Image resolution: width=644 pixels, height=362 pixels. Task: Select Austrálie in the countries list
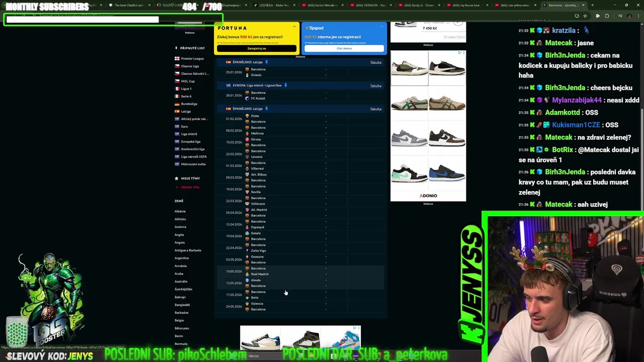click(x=181, y=282)
